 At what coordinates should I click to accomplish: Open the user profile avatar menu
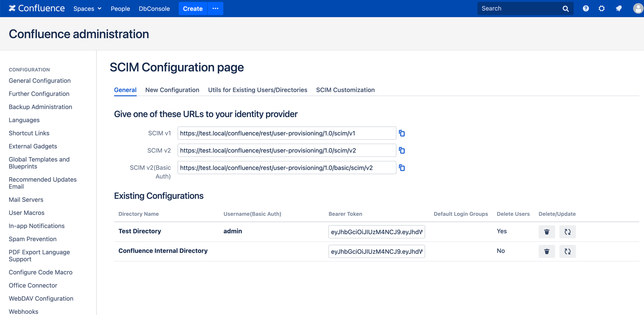[638, 8]
